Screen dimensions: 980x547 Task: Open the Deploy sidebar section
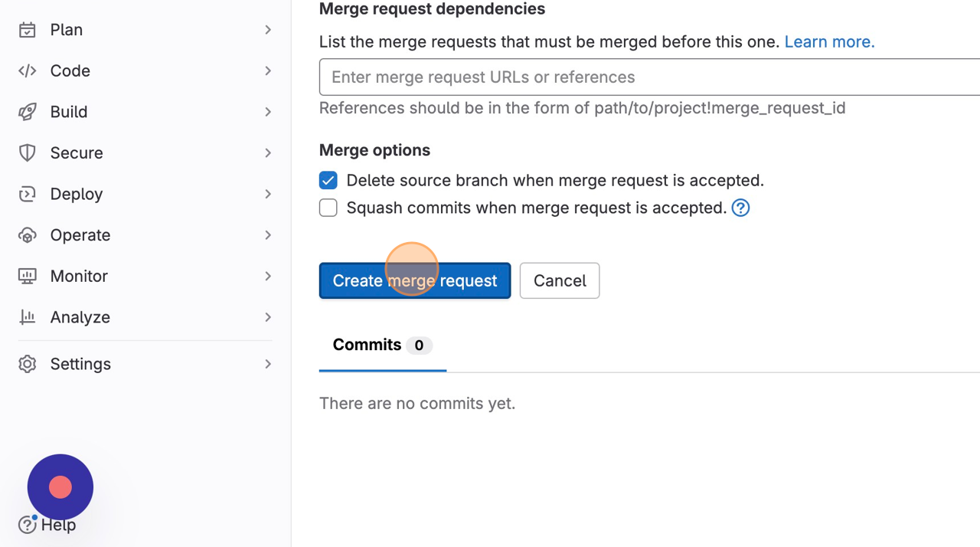click(x=145, y=194)
